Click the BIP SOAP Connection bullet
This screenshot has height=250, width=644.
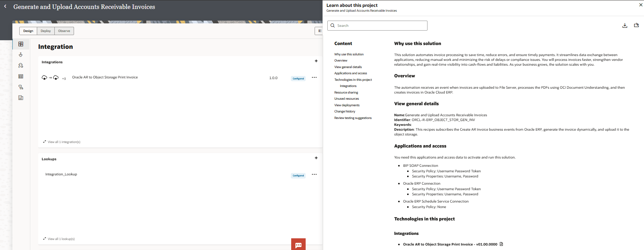tap(420, 166)
